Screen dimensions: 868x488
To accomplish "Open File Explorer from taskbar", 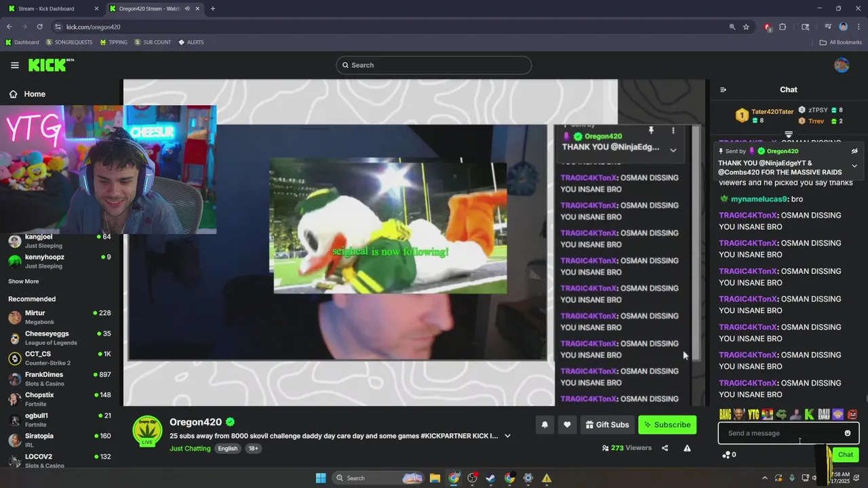I will pos(435,478).
